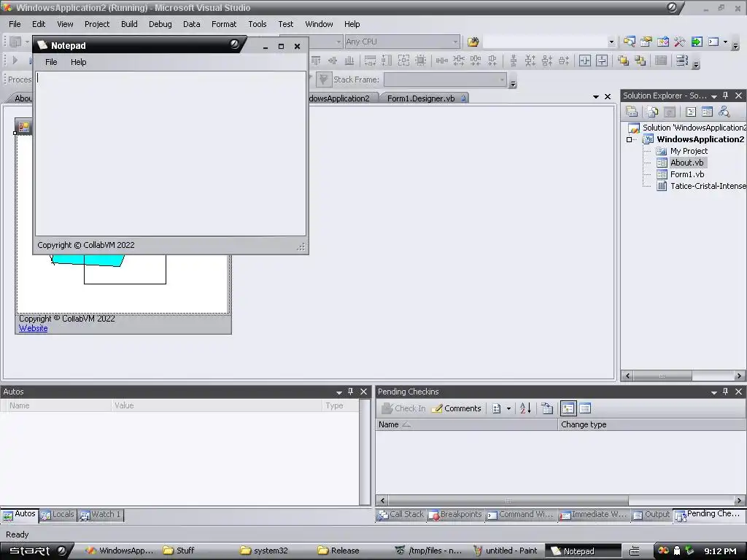Screen dimensions: 747x560
Task: Open the Debug menu
Action: (x=160, y=24)
